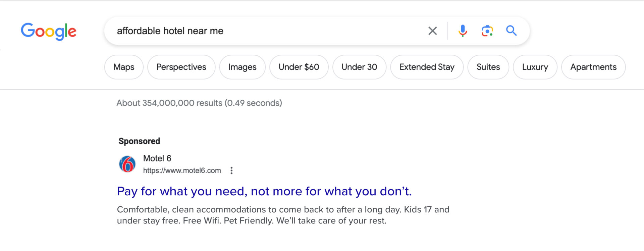Open Google Lens image search
Image resolution: width=644 pixels, height=251 pixels.
click(487, 31)
